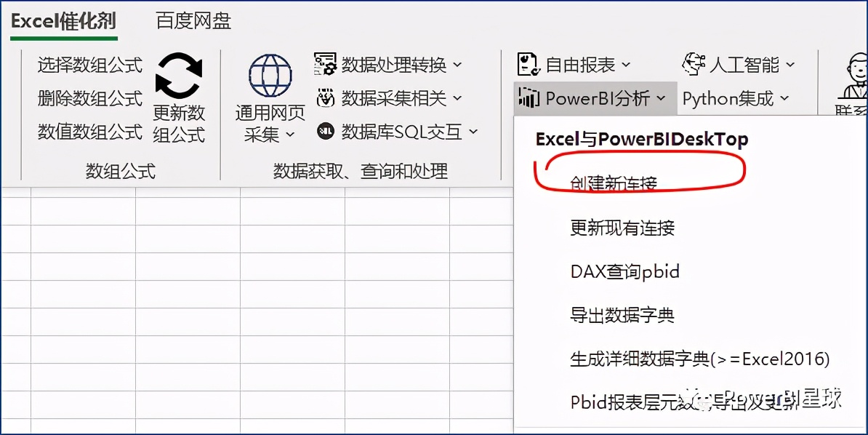
Task: Click the 数据采集相关 icon
Action: point(326,97)
